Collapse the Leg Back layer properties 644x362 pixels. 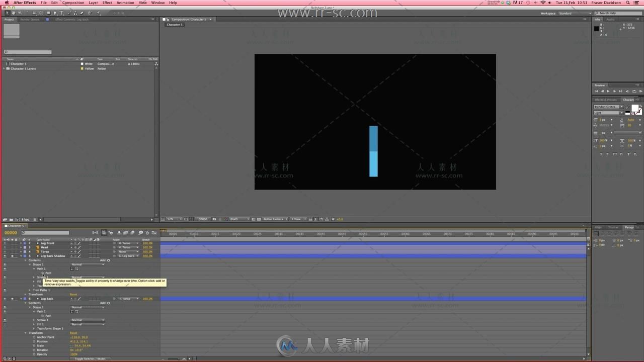(x=21, y=299)
